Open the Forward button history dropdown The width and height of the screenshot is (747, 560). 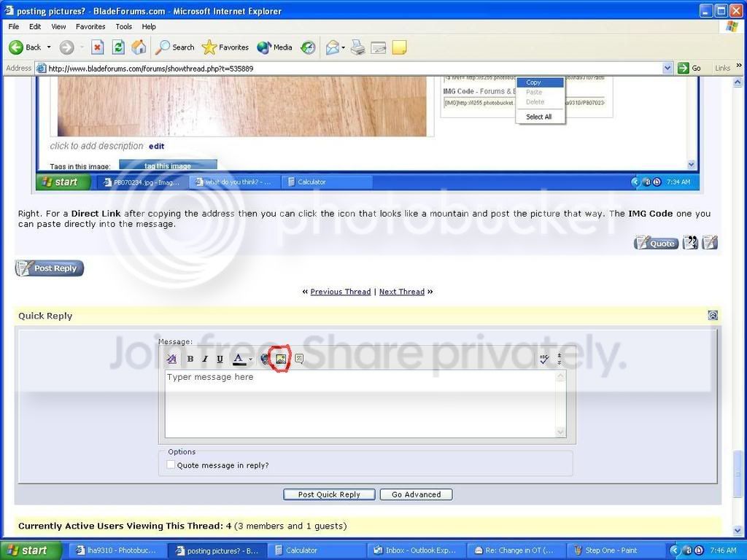pos(82,47)
